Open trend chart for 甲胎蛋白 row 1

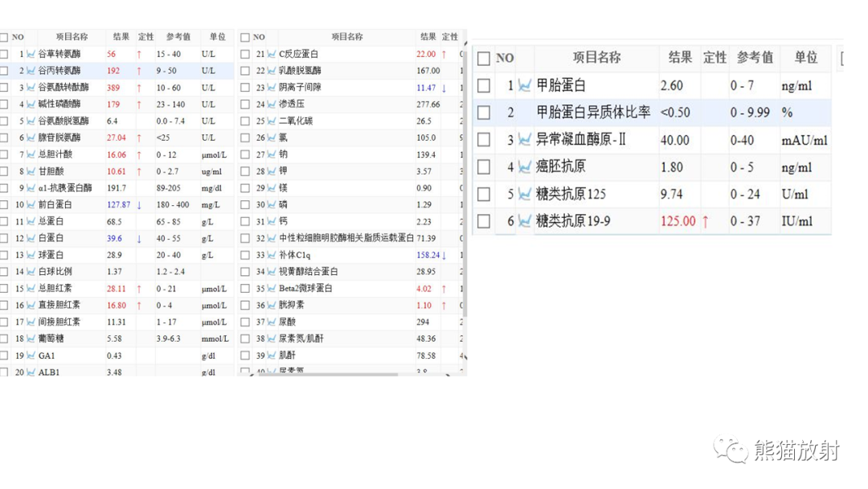point(524,85)
